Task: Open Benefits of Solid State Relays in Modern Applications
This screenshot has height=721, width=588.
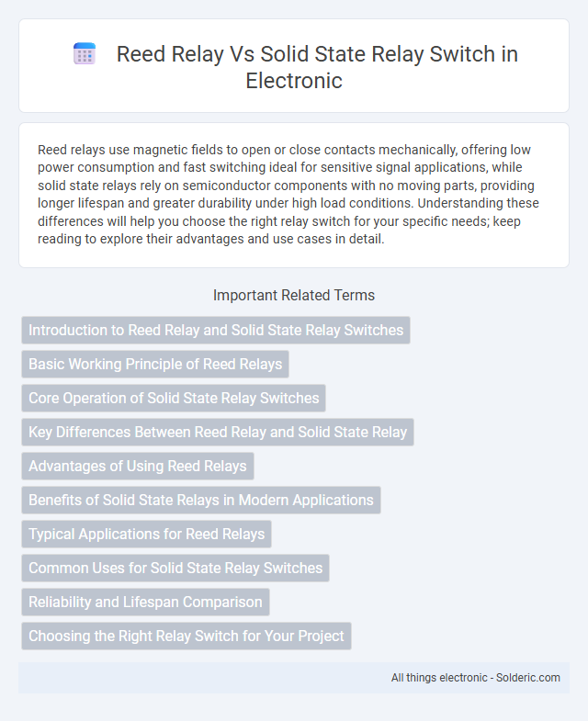Action: [201, 501]
